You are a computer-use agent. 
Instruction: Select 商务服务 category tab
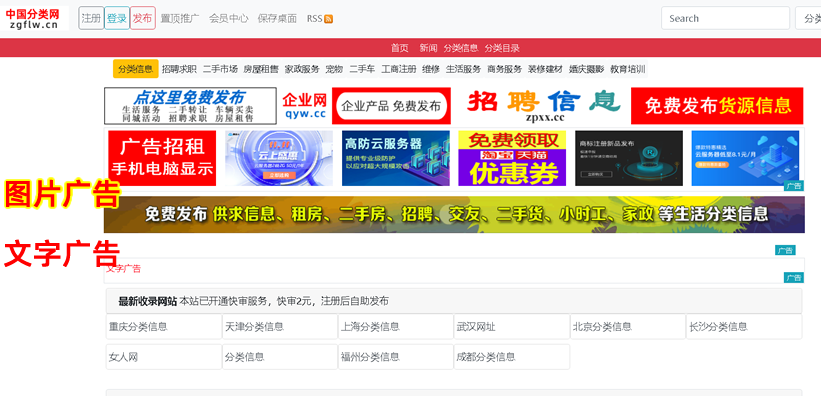(x=504, y=69)
